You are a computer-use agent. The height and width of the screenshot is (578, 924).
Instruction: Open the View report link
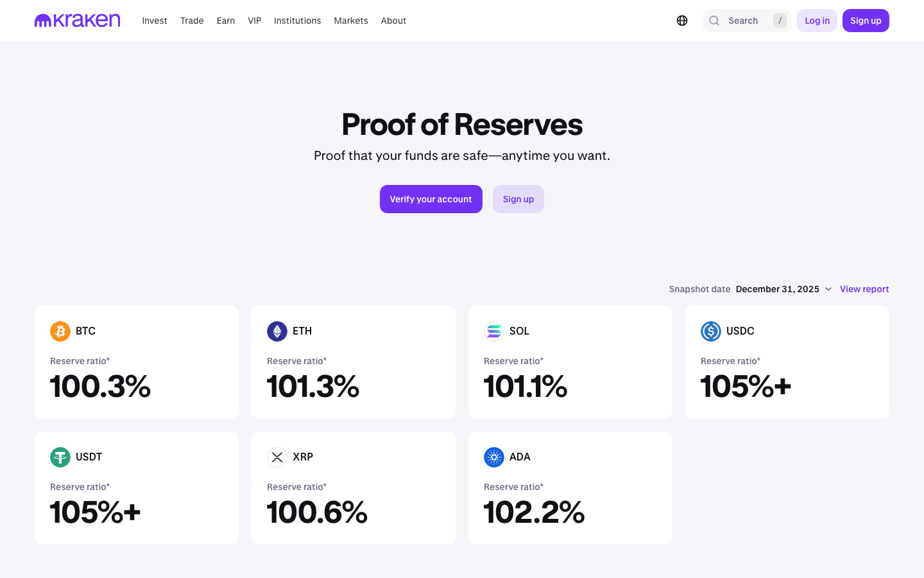click(864, 289)
